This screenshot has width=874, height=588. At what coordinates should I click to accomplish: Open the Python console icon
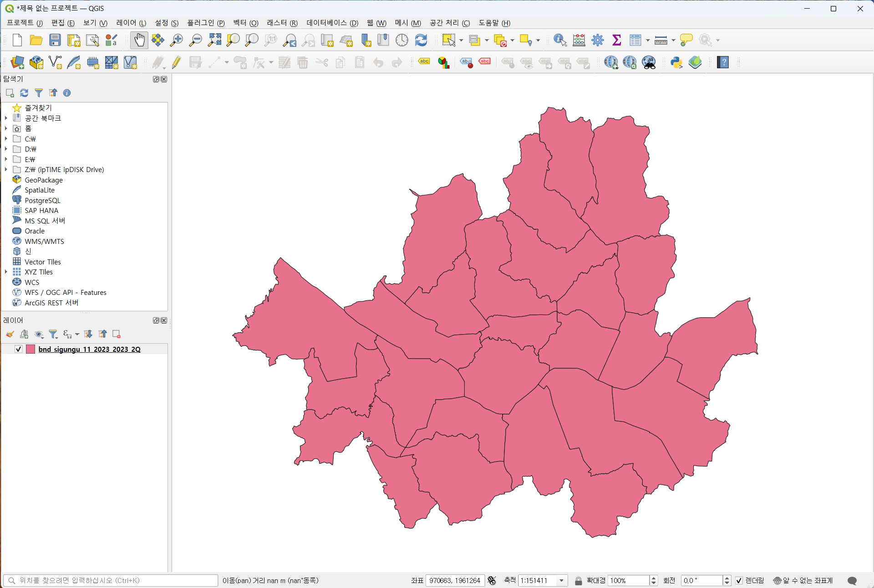point(676,62)
